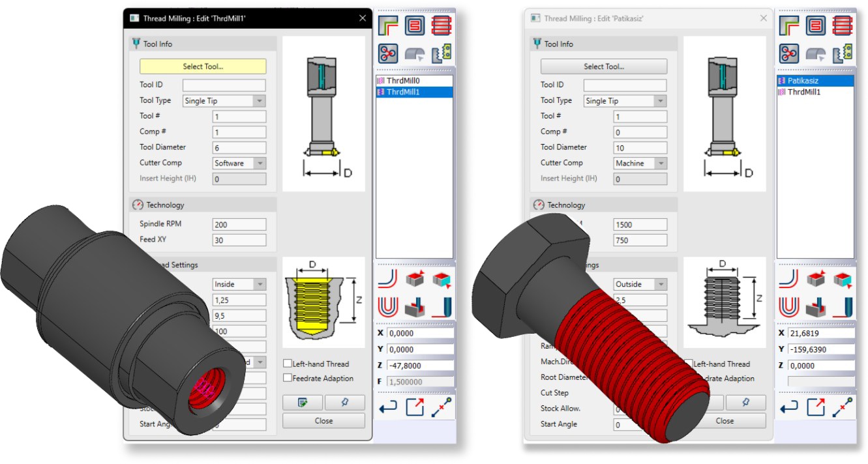Click the square with red arrow icon below ThrdMill1 coordinates
The width and height of the screenshot is (868, 464).
[415, 407]
